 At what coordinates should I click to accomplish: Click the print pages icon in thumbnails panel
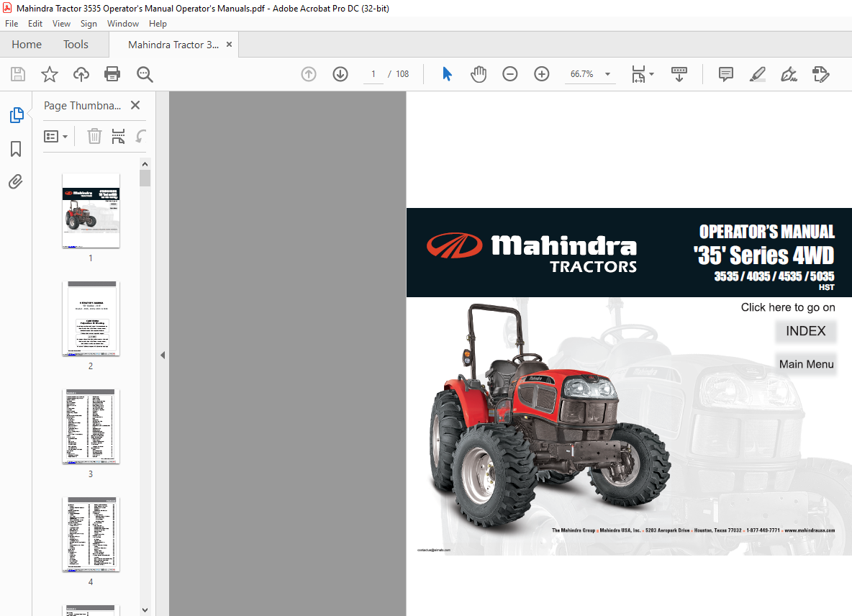pyautogui.click(x=118, y=136)
